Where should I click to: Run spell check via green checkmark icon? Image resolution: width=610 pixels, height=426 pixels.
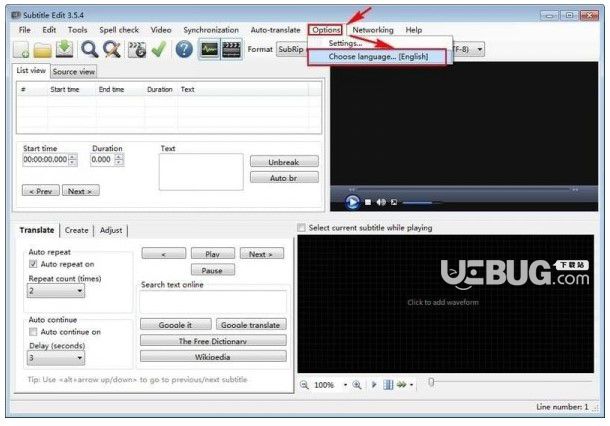coord(159,49)
